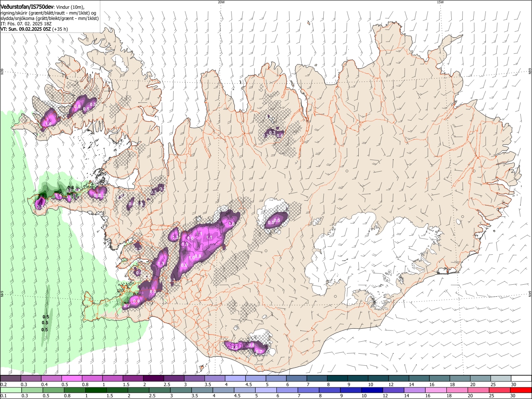This screenshot has width=532, height=399.
Task: Pick the dark mauve 0.2 swatch on purple scale
Action: tap(10, 379)
